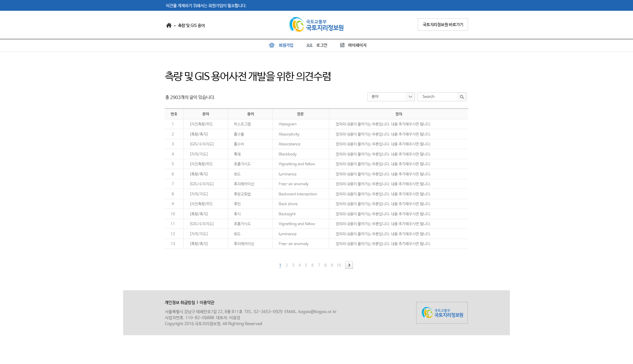This screenshot has width=633, height=364.
Task: Click the Histogram English cell
Action: pos(288,124)
